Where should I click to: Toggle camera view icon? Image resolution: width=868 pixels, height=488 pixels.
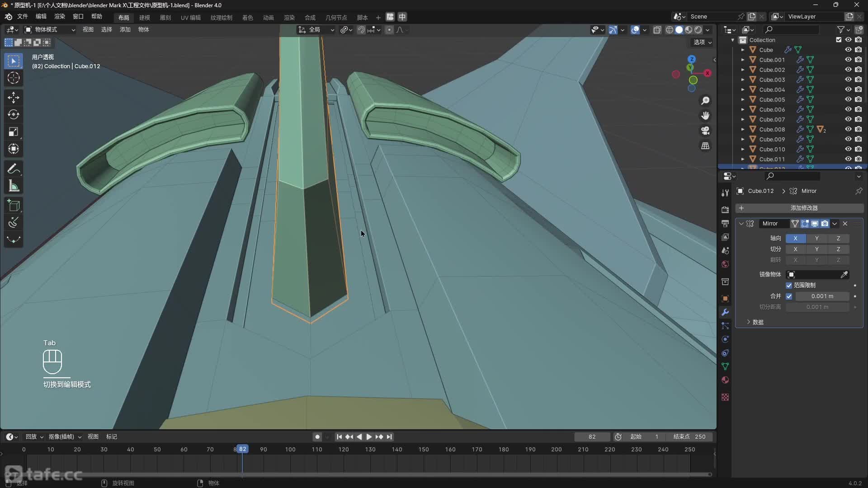point(705,131)
